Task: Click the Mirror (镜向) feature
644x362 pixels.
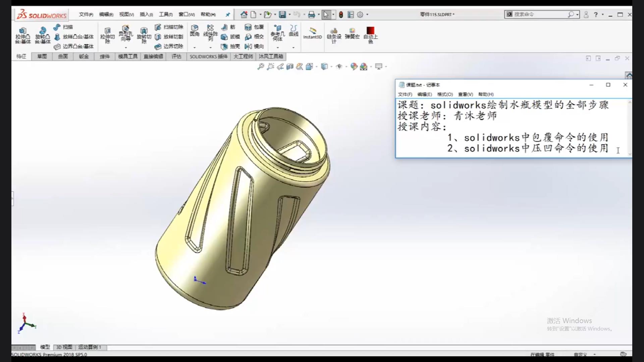Action: coord(254,46)
